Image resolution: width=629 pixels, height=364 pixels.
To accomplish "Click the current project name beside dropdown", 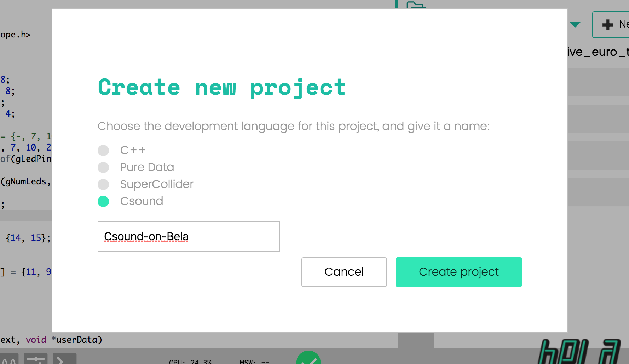I will (598, 52).
